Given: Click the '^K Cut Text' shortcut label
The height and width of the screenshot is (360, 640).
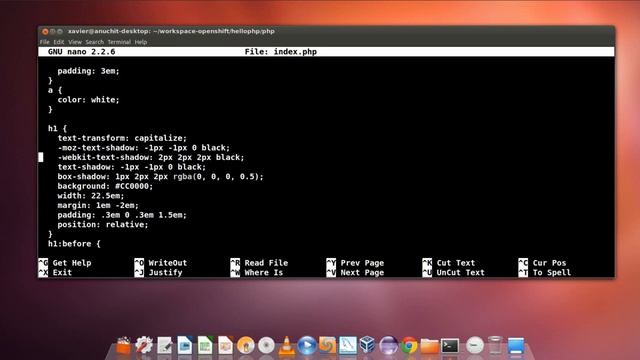Looking at the screenshot, I should click(449, 263).
